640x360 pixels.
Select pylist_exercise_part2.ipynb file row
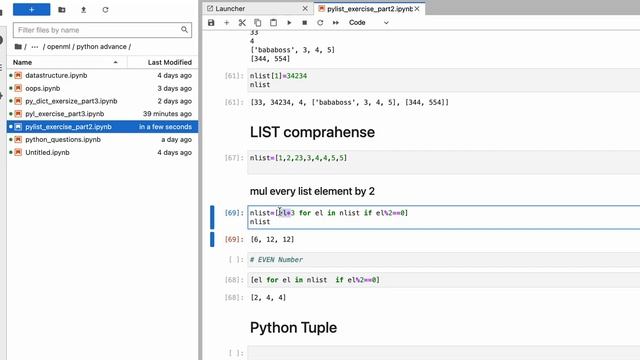point(102,127)
